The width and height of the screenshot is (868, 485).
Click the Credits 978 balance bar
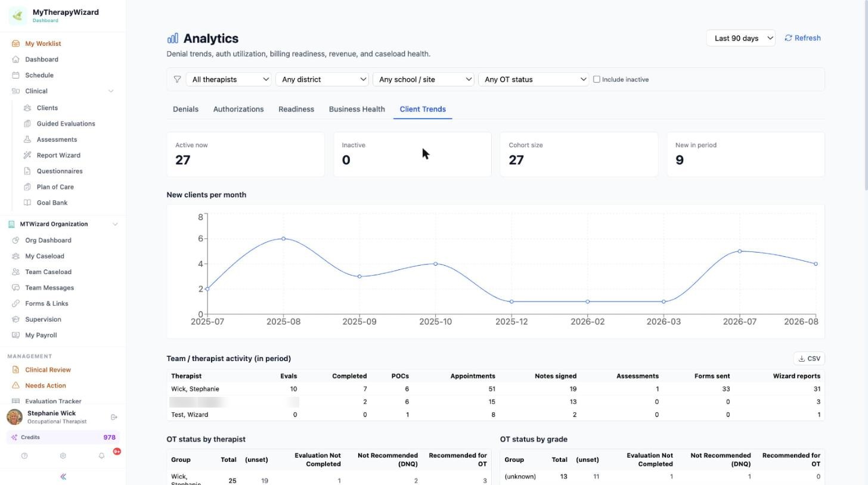(63, 437)
